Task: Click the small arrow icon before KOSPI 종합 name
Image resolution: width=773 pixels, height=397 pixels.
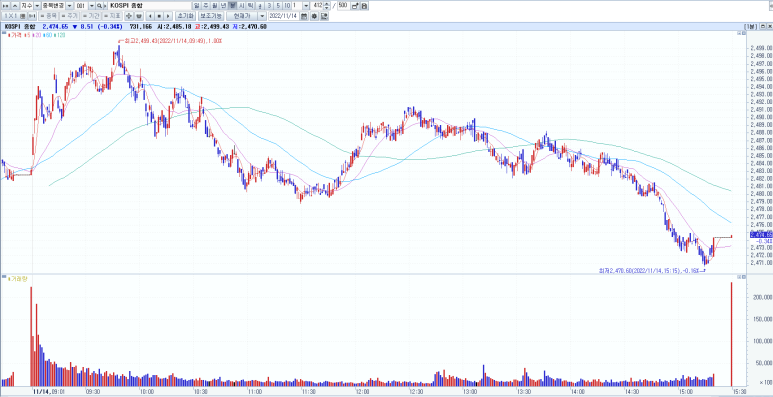Action: (x=105, y=6)
